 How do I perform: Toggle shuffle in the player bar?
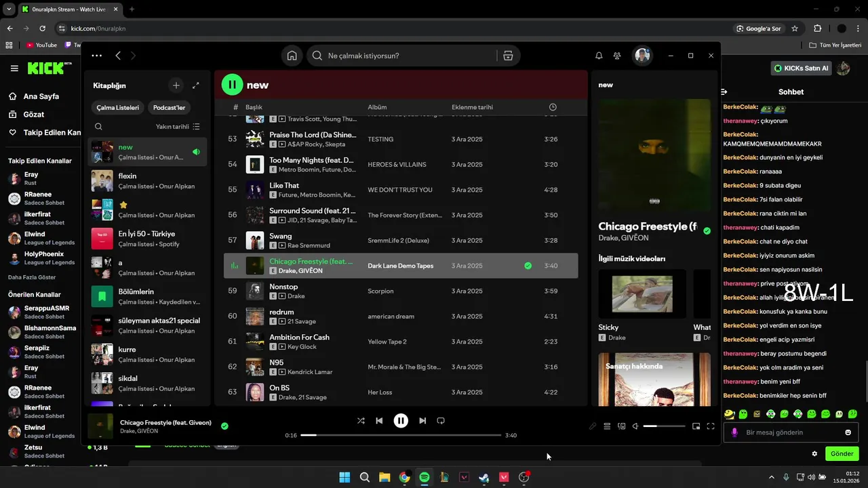[x=361, y=421]
